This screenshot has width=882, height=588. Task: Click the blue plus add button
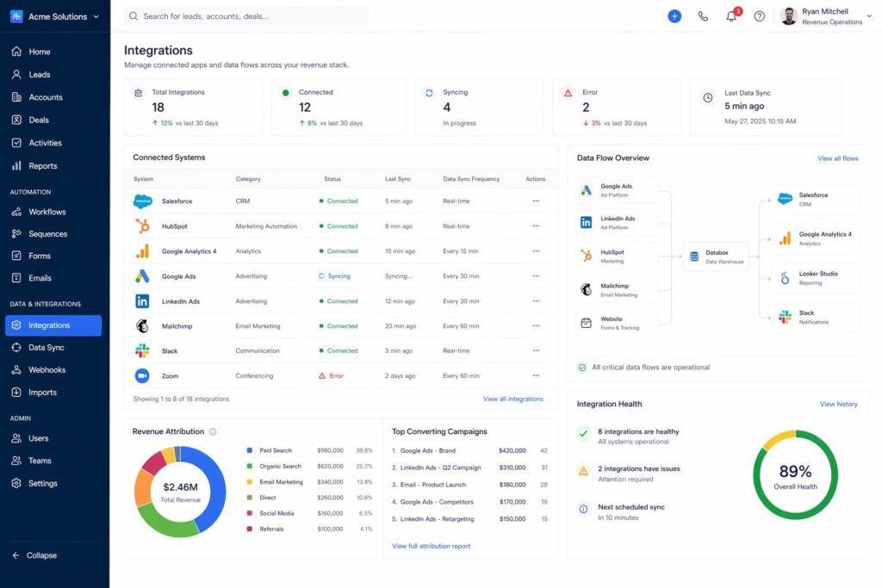point(674,16)
